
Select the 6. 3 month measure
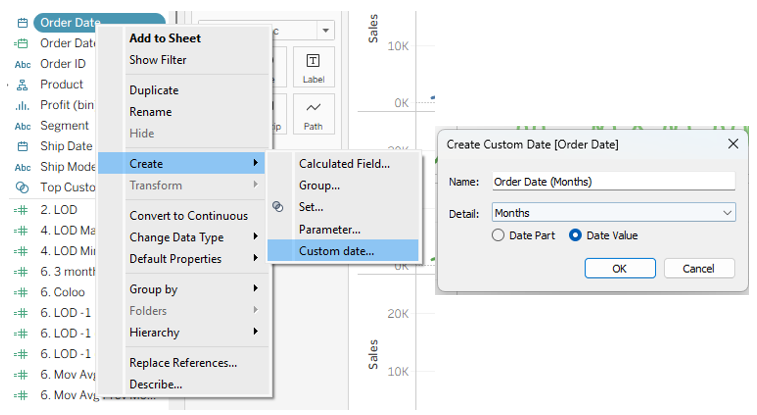pyautogui.click(x=68, y=272)
